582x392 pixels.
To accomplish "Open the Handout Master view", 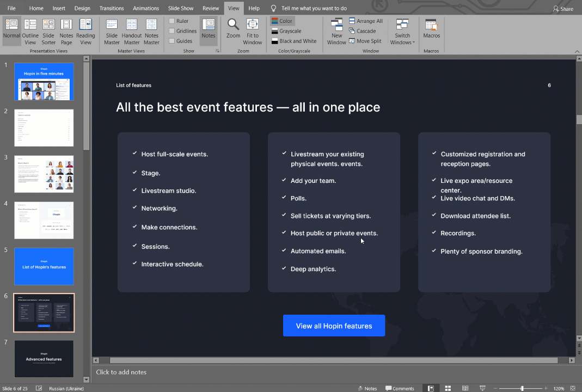I will pos(132,31).
